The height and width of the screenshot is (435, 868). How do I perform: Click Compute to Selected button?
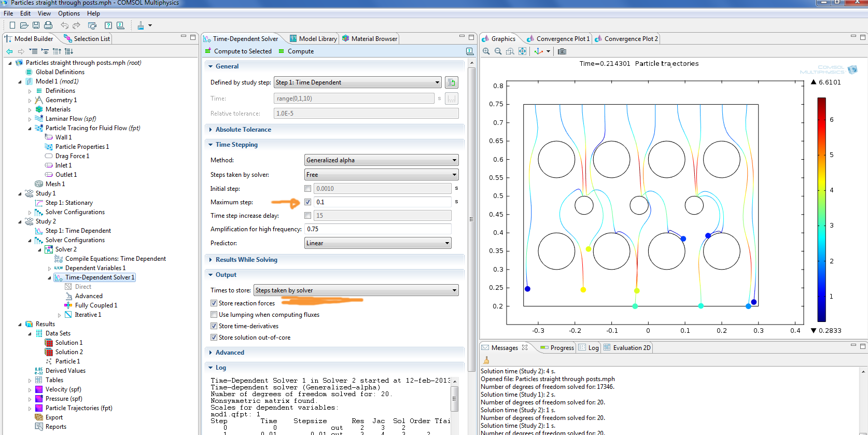[239, 51]
